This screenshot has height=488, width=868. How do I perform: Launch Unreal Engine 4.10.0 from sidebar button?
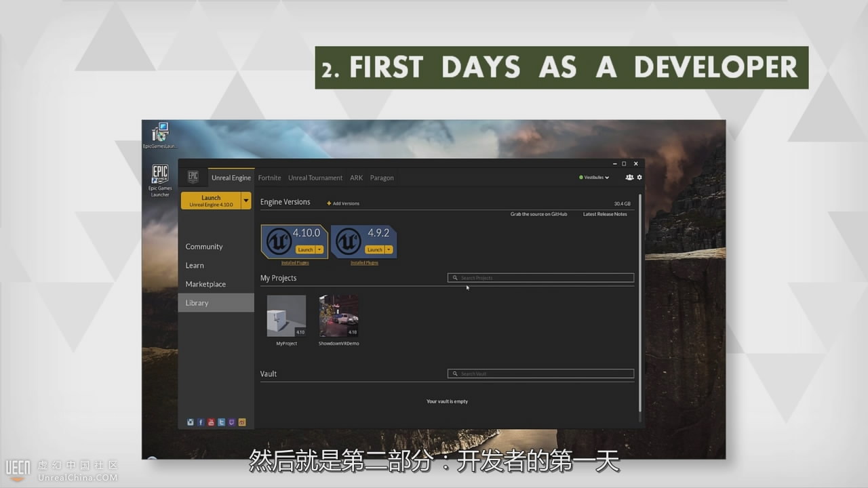coord(211,201)
